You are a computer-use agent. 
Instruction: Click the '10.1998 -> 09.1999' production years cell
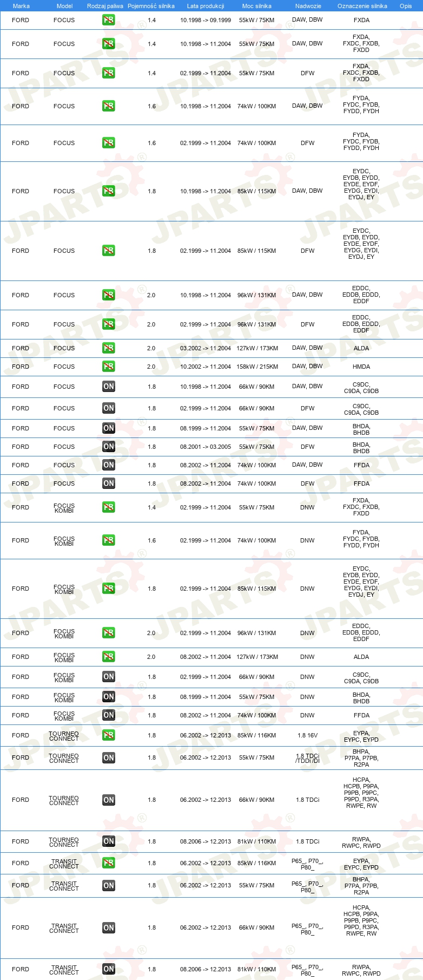point(206,20)
